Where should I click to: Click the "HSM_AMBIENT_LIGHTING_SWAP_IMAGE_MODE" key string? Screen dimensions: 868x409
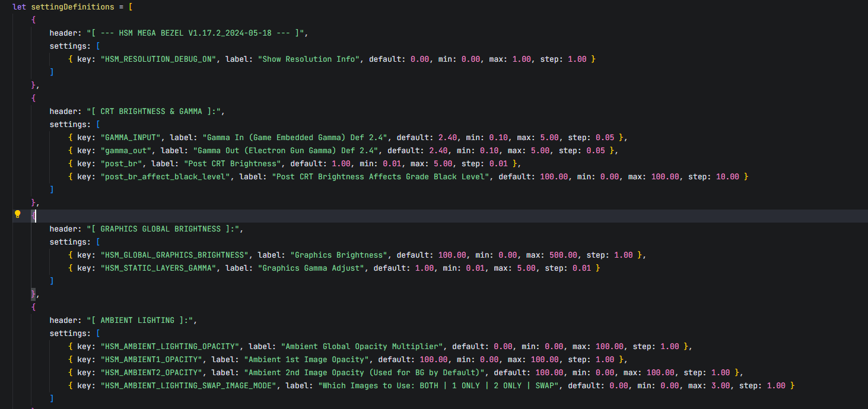click(189, 385)
